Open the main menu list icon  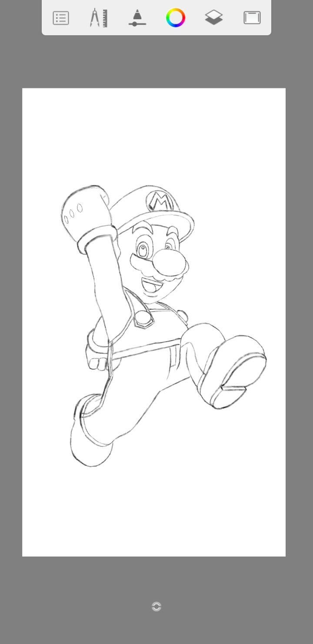point(61,18)
